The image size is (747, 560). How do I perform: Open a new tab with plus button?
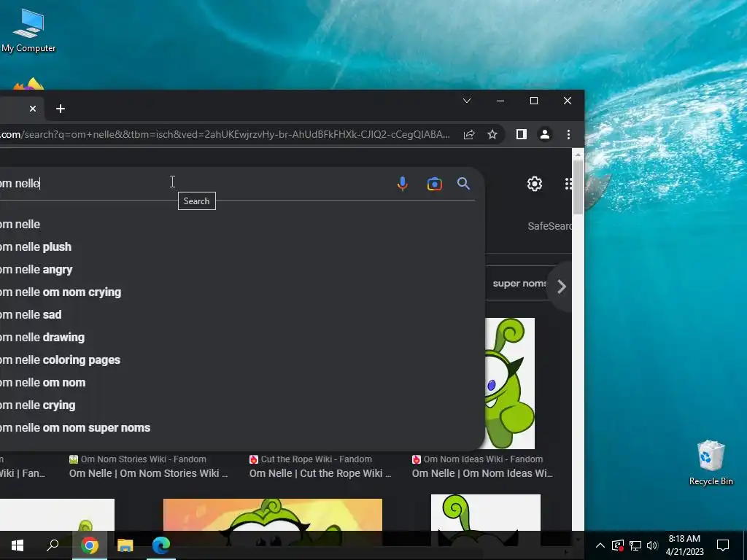coord(61,109)
